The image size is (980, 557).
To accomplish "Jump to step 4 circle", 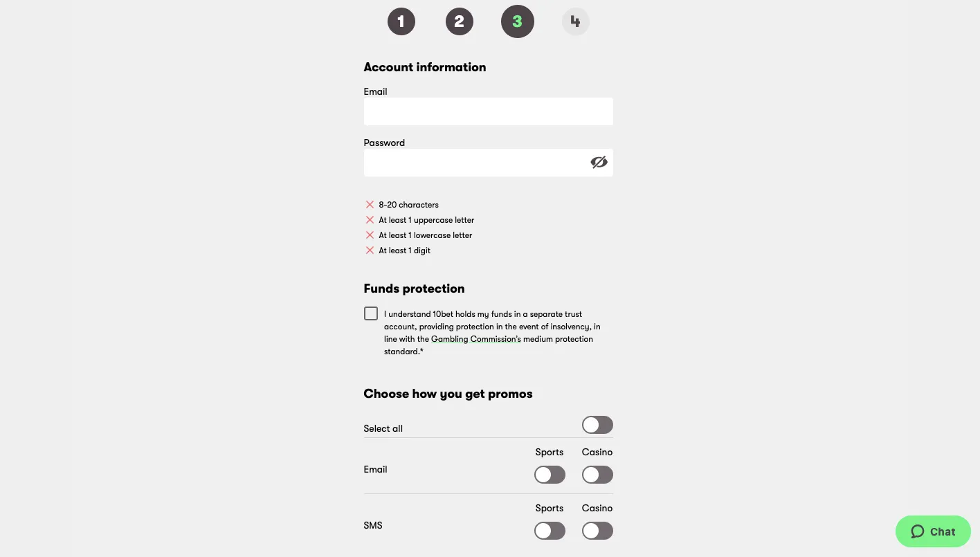I will point(575,21).
